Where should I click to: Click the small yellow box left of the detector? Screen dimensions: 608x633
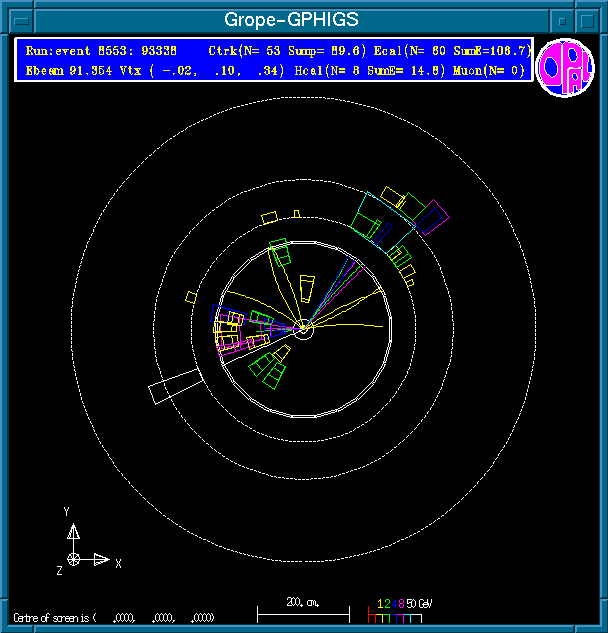click(x=190, y=296)
